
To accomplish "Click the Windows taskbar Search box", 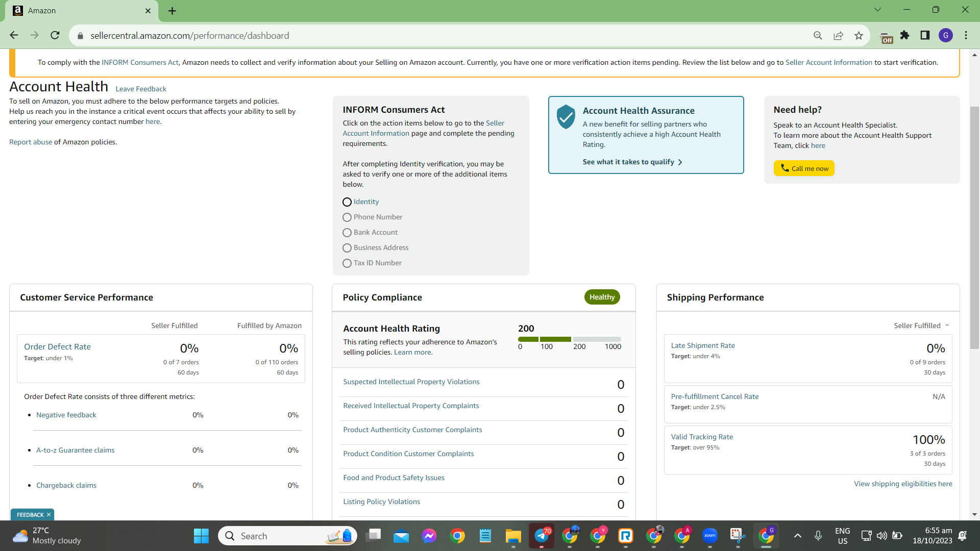I will pyautogui.click(x=288, y=536).
